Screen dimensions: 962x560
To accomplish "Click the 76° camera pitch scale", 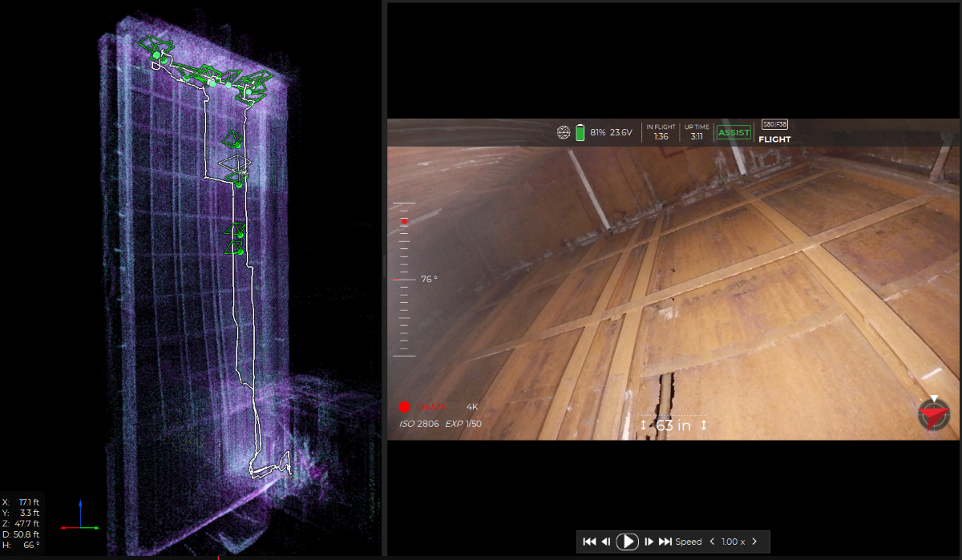I will 405,279.
